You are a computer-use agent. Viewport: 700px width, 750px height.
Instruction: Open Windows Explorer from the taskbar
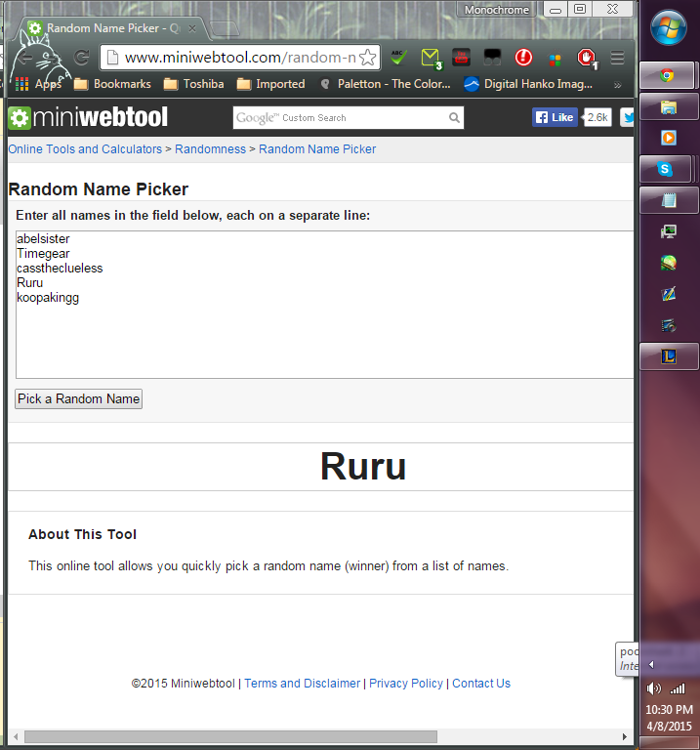669,106
